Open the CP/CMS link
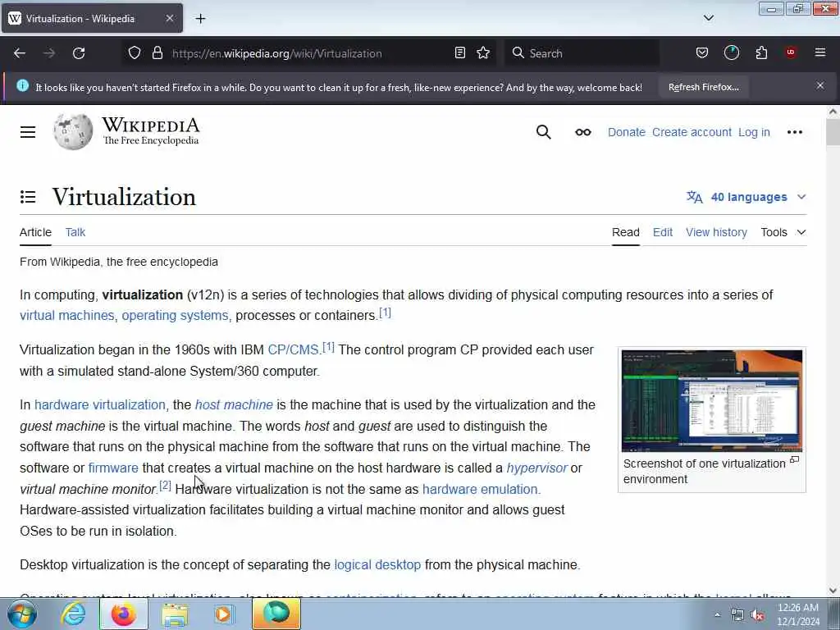The height and width of the screenshot is (630, 840). click(x=293, y=350)
